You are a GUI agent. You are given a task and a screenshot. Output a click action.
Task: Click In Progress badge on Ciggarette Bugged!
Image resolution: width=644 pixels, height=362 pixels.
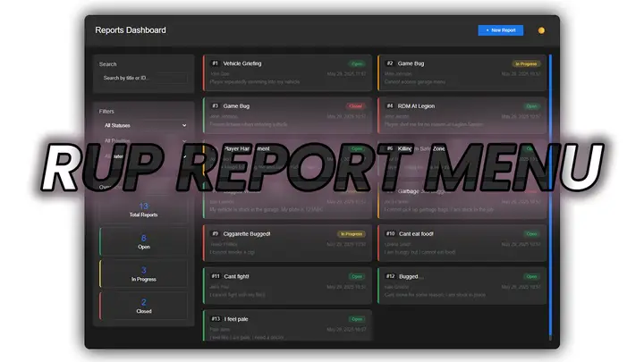pyautogui.click(x=352, y=234)
